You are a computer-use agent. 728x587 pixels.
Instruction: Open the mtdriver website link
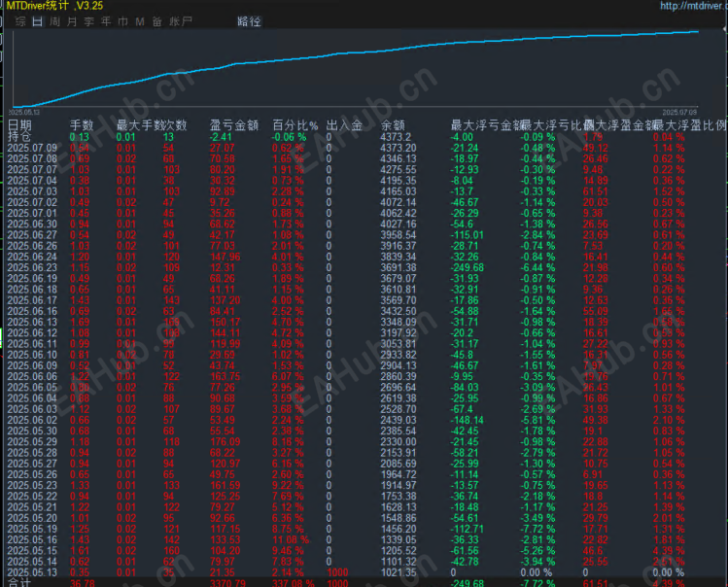[x=694, y=6]
